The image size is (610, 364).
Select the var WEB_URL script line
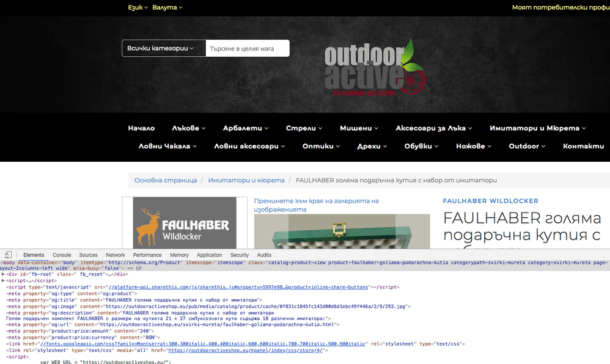coord(105,362)
